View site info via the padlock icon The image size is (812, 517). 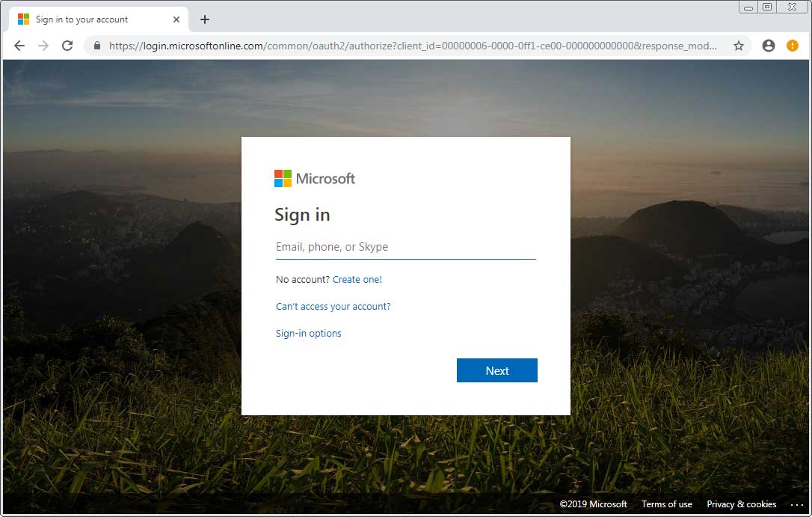pos(96,46)
